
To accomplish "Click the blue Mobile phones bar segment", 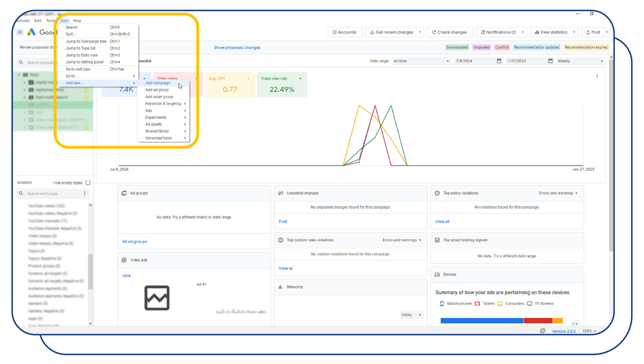I will pos(482,321).
